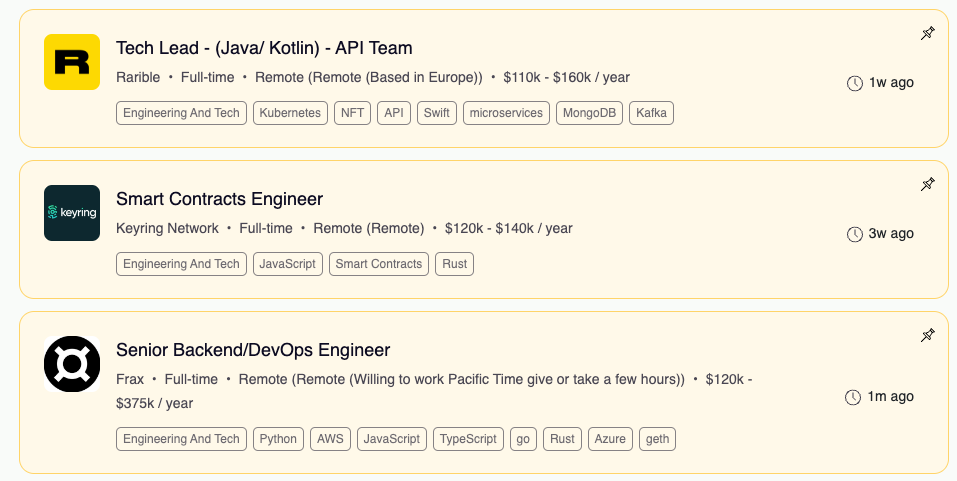957x481 pixels.
Task: Select the TypeScript tag
Action: point(468,439)
